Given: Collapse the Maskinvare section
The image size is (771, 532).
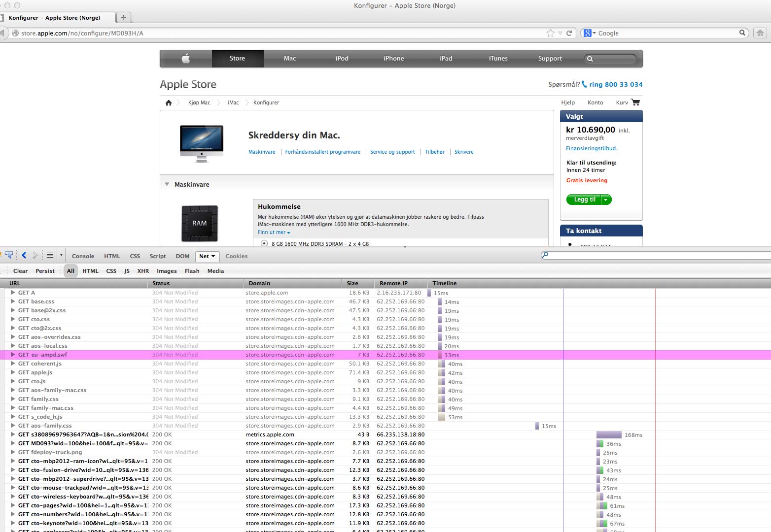Looking at the screenshot, I should click(167, 184).
